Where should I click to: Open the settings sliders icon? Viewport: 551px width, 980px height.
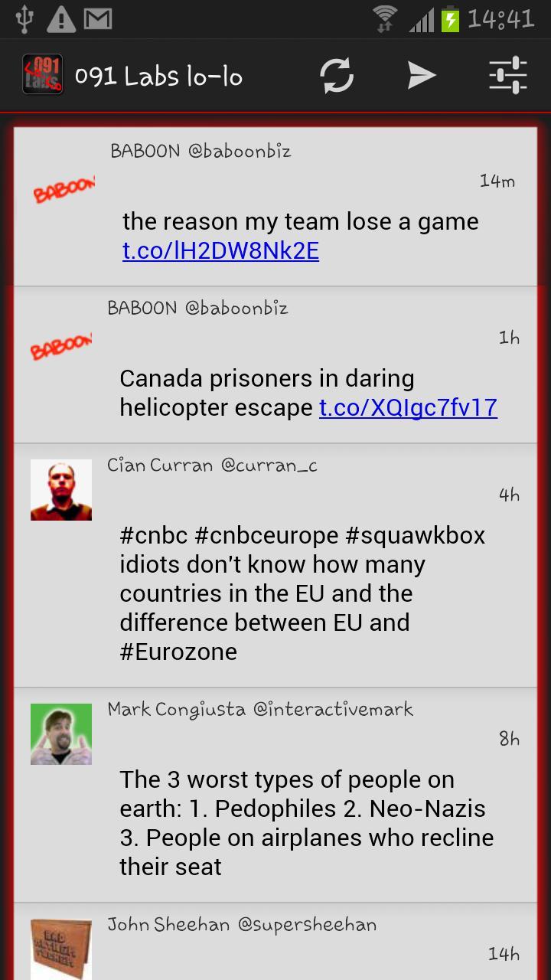click(508, 75)
